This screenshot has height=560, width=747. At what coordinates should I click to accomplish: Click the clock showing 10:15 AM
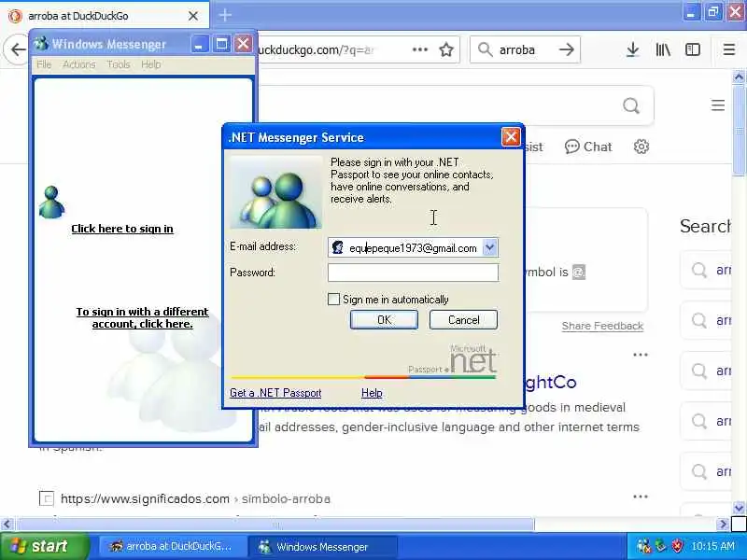point(712,546)
